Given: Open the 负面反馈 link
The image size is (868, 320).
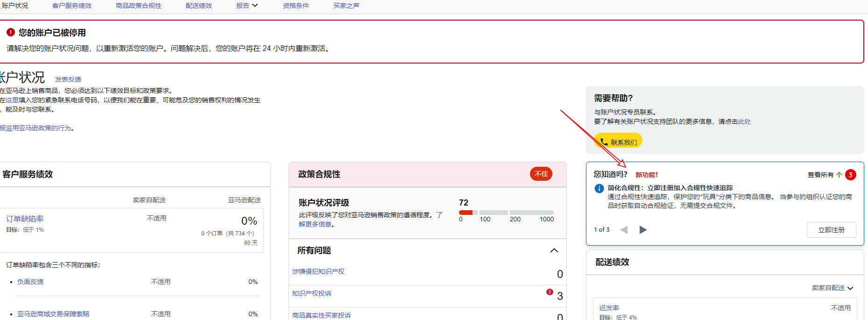Looking at the screenshot, I should (x=30, y=282).
